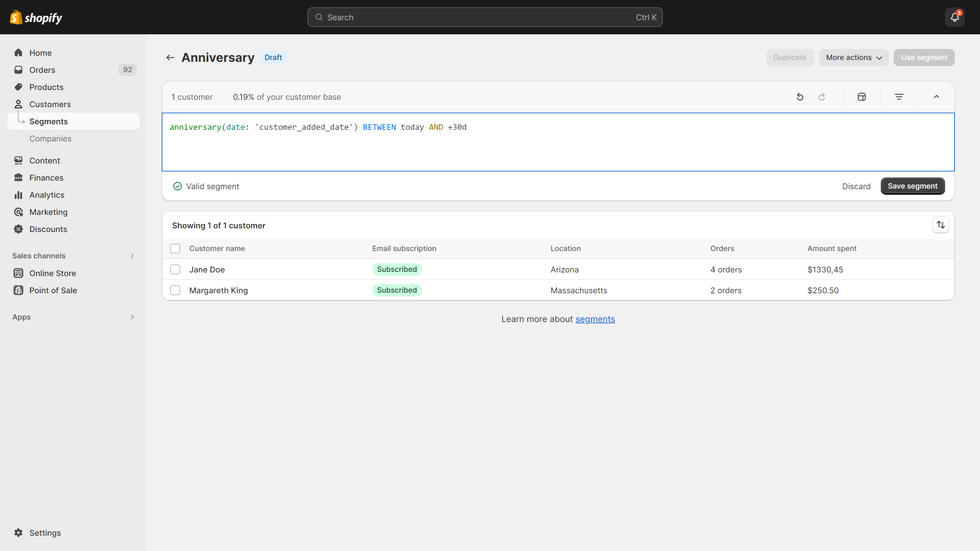Click the sort icon above the customer table
The image size is (980, 551).
pos(940,225)
